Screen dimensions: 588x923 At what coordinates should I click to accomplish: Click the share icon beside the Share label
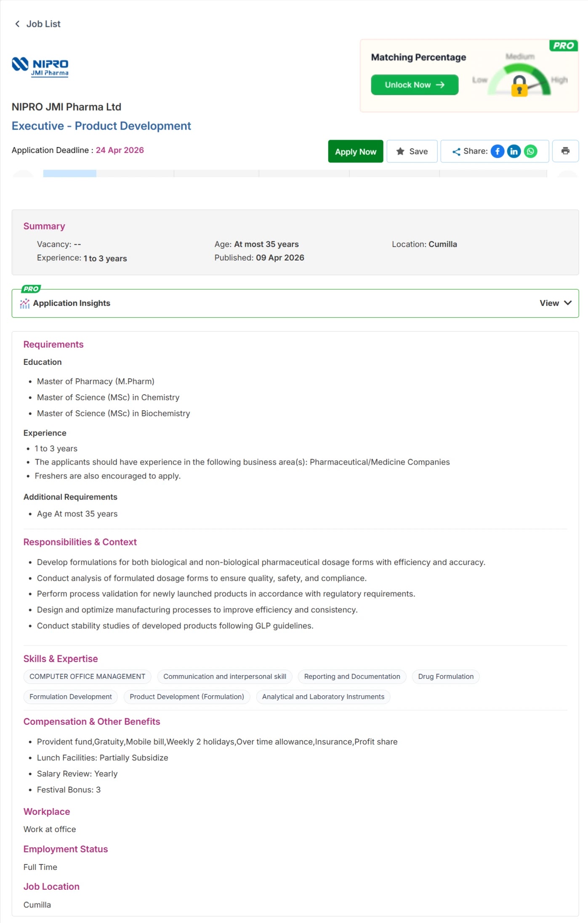click(x=456, y=152)
